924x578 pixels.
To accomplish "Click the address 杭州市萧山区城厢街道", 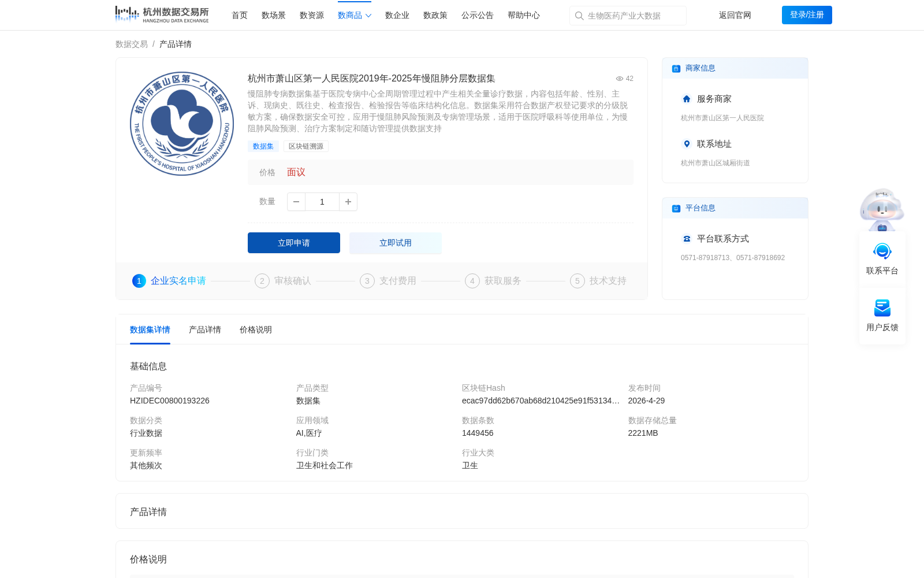I will (x=716, y=163).
